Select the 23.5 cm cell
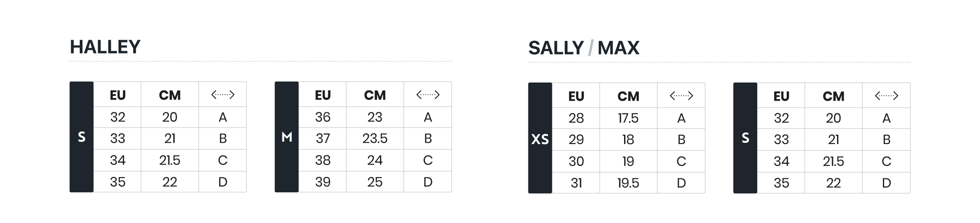The width and height of the screenshot is (980, 223). pyautogui.click(x=375, y=139)
